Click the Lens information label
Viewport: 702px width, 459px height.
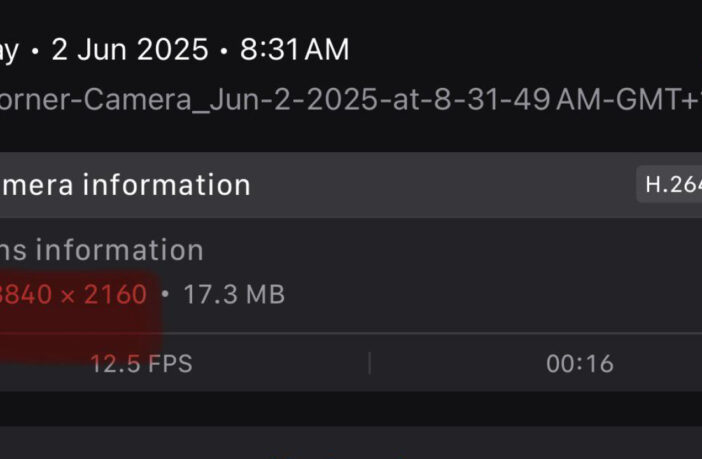(x=102, y=249)
